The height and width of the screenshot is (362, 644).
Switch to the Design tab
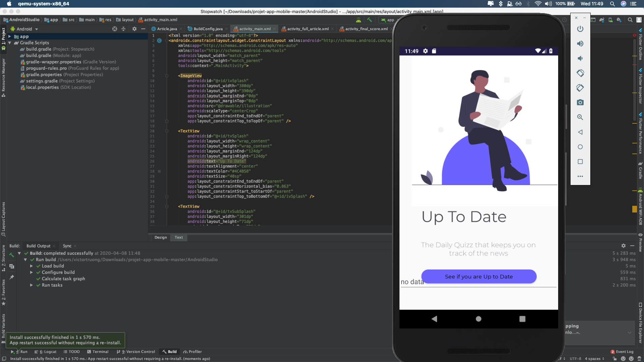[x=160, y=237]
